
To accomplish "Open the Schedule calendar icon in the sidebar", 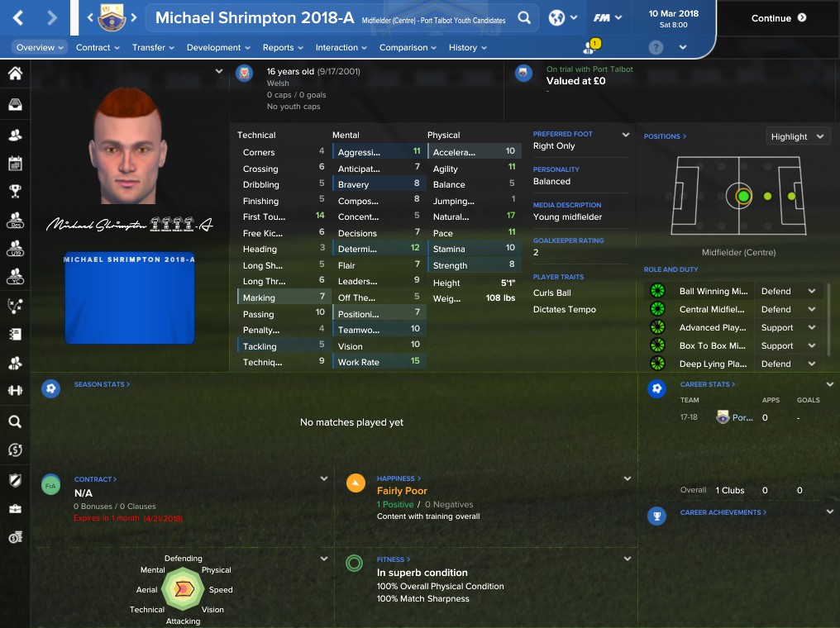I will click(15, 164).
